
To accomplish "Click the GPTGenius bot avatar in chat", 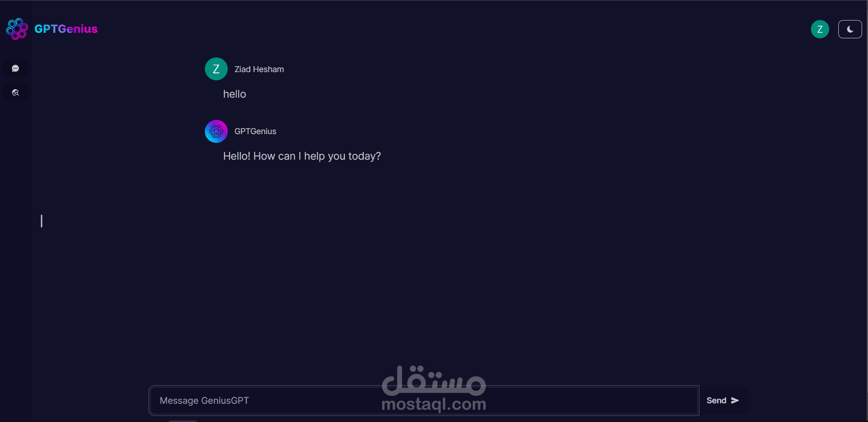I will click(216, 131).
